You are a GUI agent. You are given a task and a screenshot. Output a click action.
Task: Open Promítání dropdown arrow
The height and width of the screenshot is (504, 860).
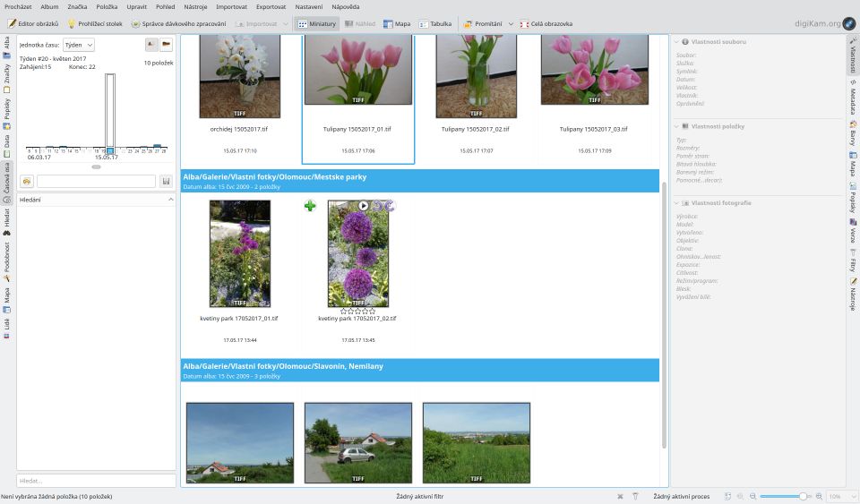click(x=511, y=24)
